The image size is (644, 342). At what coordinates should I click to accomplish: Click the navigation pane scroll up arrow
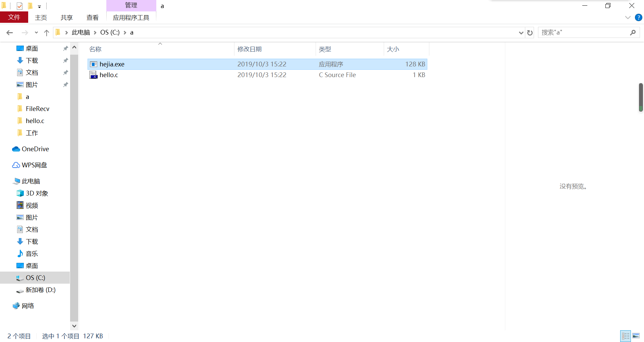pyautogui.click(x=74, y=48)
